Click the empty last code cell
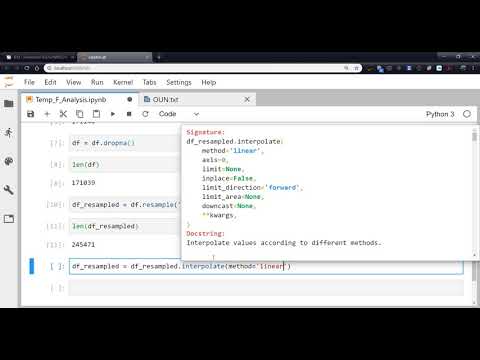 pyautogui.click(x=266, y=288)
